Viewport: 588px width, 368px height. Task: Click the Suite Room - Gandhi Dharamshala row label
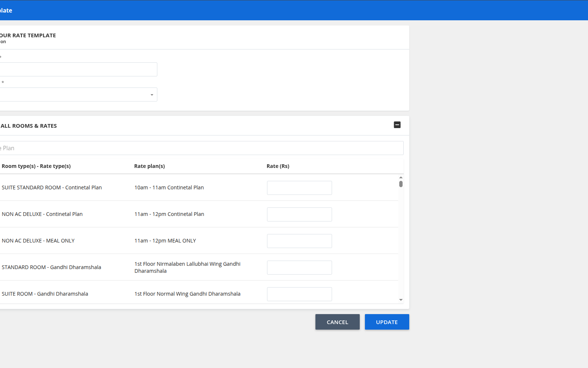[45, 294]
